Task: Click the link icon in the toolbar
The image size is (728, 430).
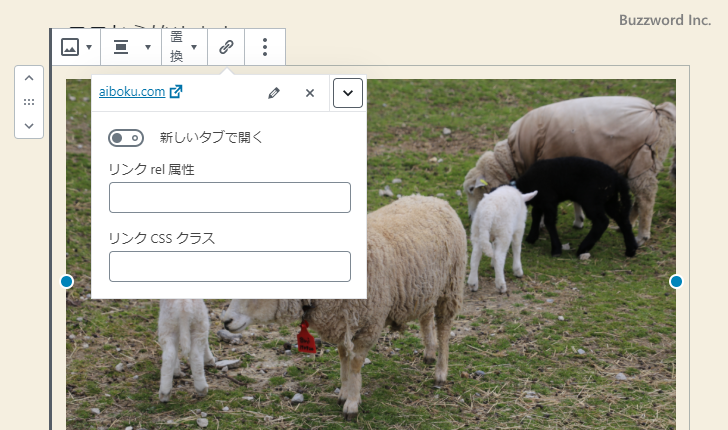Action: [226, 47]
